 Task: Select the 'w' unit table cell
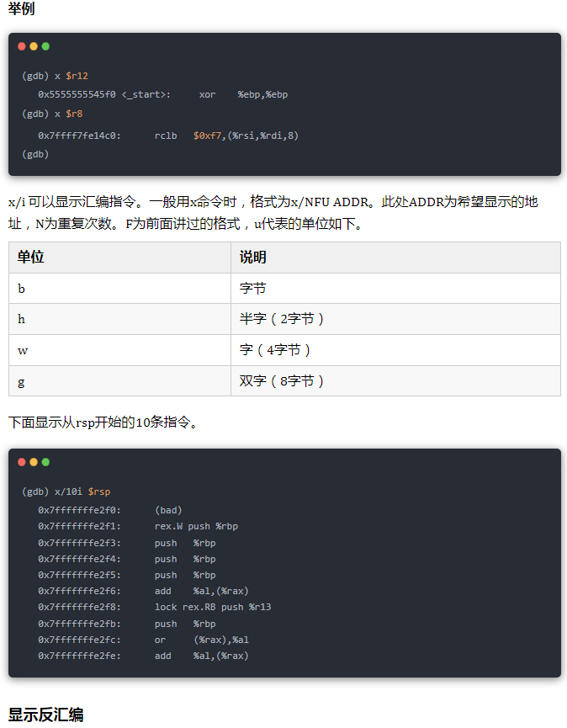coord(119,350)
